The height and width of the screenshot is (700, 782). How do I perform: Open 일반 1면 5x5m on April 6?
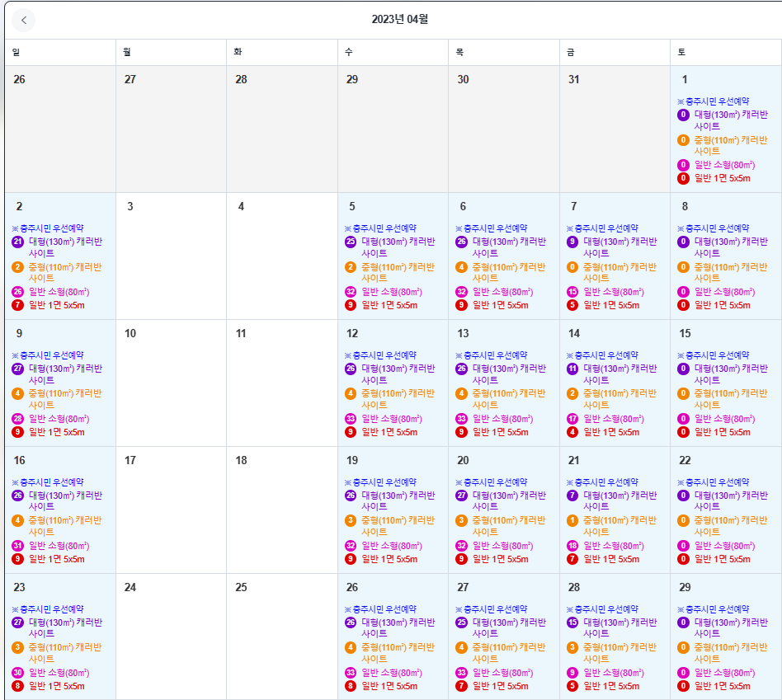(x=500, y=305)
